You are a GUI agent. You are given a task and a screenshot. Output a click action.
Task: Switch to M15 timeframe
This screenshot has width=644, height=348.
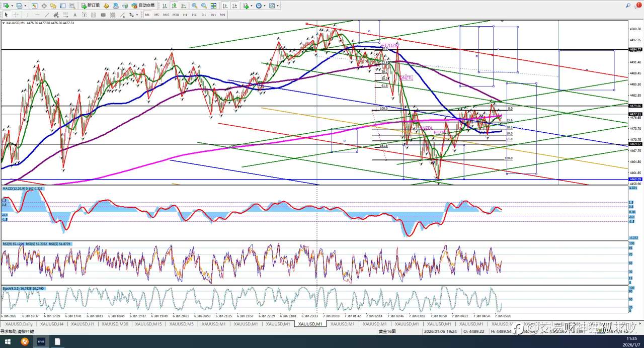(166, 15)
